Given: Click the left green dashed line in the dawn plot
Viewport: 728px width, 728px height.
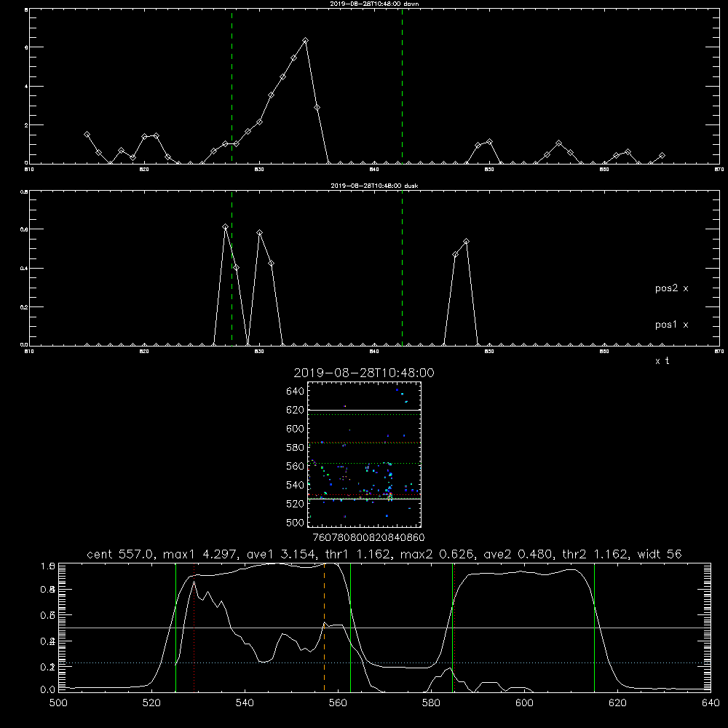Looking at the screenshot, I should coord(232,86).
